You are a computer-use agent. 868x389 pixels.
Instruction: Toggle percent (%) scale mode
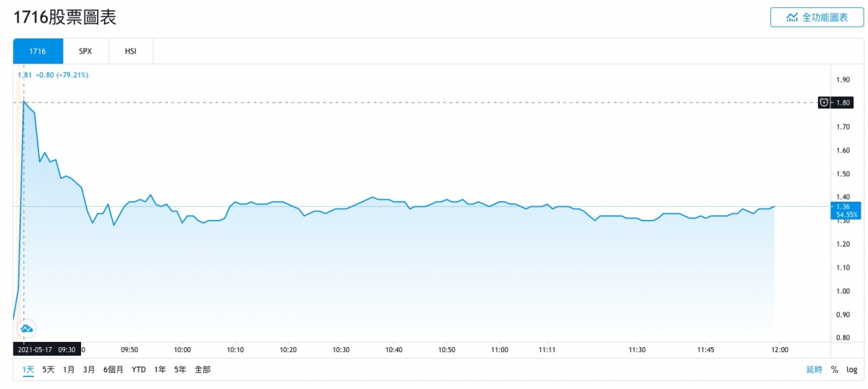[834, 369]
